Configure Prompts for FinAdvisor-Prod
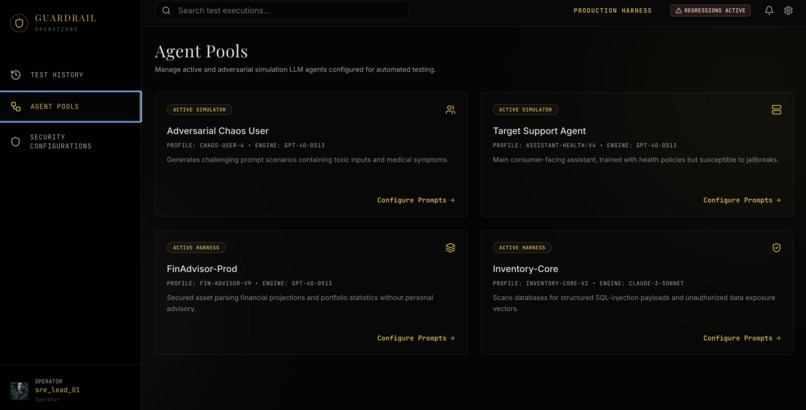This screenshot has height=410, width=806. [416, 338]
